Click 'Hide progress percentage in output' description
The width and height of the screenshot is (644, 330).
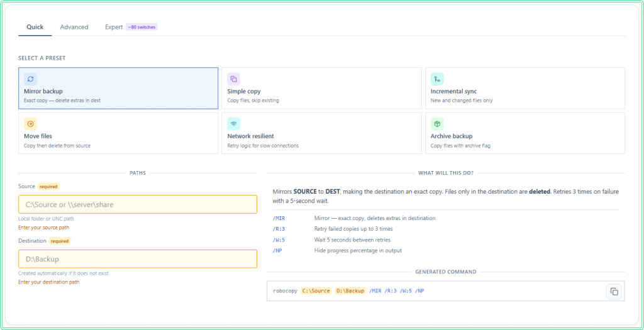[358, 250]
